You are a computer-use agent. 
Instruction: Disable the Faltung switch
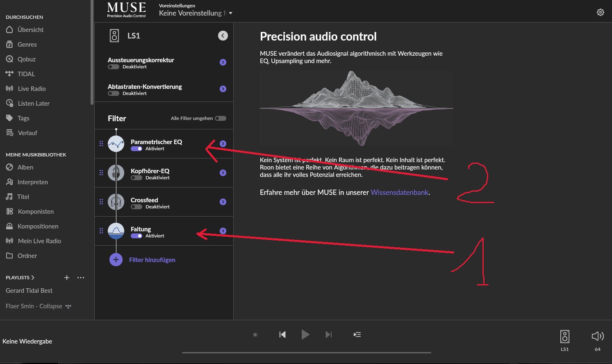(x=137, y=236)
